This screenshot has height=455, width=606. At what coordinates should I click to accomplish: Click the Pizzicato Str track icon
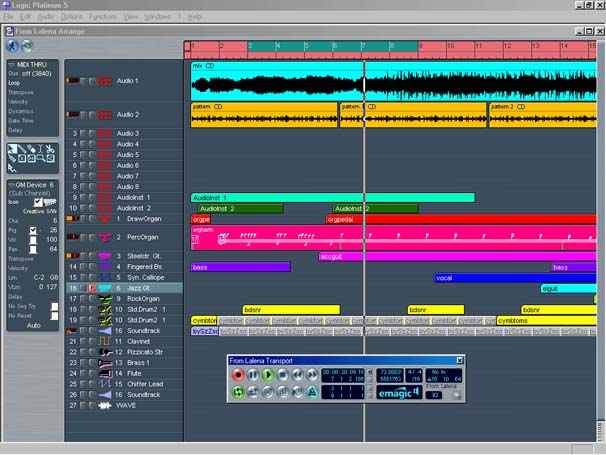click(104, 352)
